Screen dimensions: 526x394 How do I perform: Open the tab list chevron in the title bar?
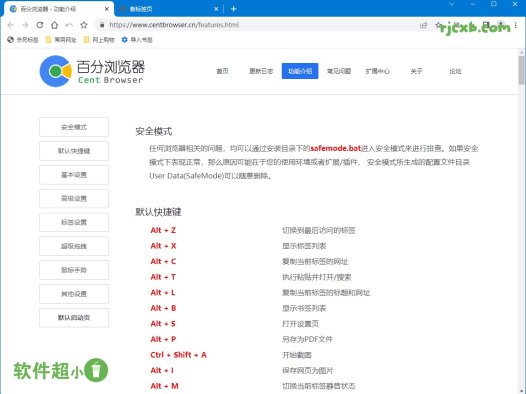tap(452, 4)
